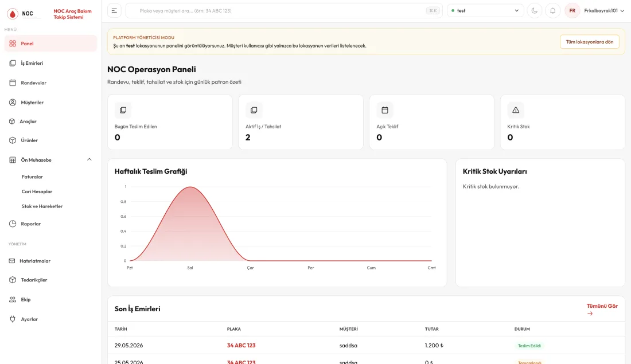Click the Müşteriler person icon

[13, 103]
